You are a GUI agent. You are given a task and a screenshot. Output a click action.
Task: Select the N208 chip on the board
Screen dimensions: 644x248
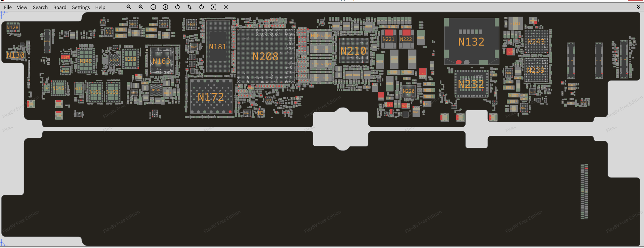[x=265, y=56]
